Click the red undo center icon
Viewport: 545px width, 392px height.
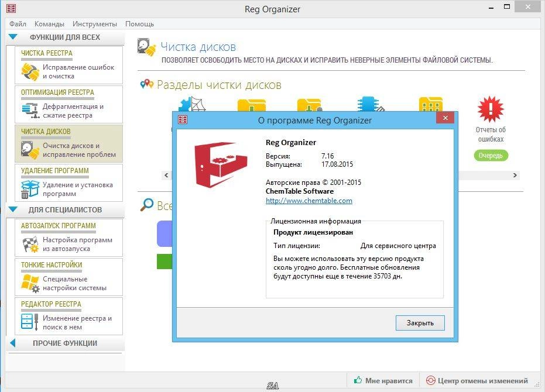coord(430,380)
